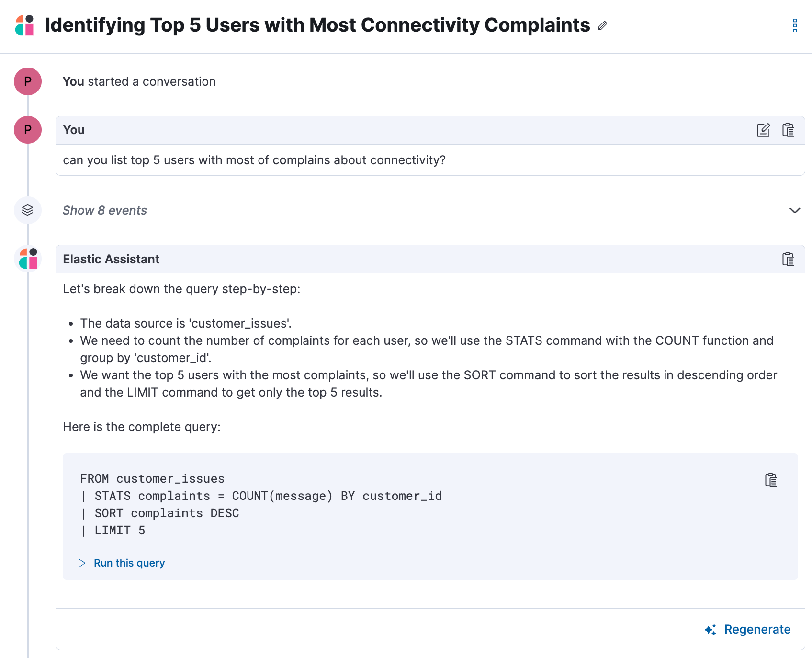Click the Elastic Assistant avatar beside response
The image size is (812, 658).
coord(28,259)
